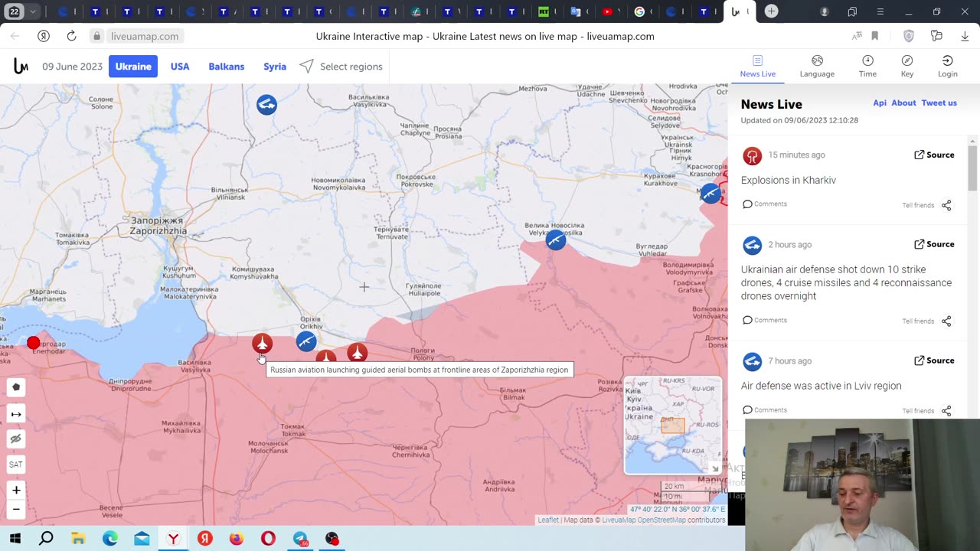Reload the page in browser
The height and width of the screenshot is (551, 980).
(71, 36)
